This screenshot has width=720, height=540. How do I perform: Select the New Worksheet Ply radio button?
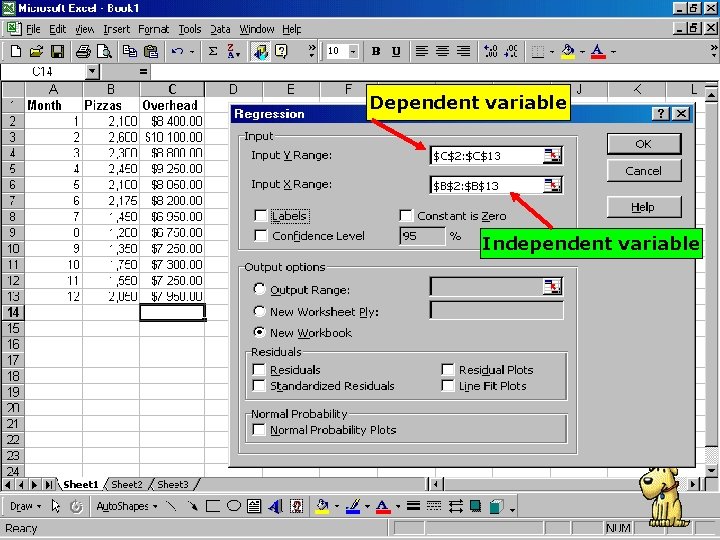point(259,311)
